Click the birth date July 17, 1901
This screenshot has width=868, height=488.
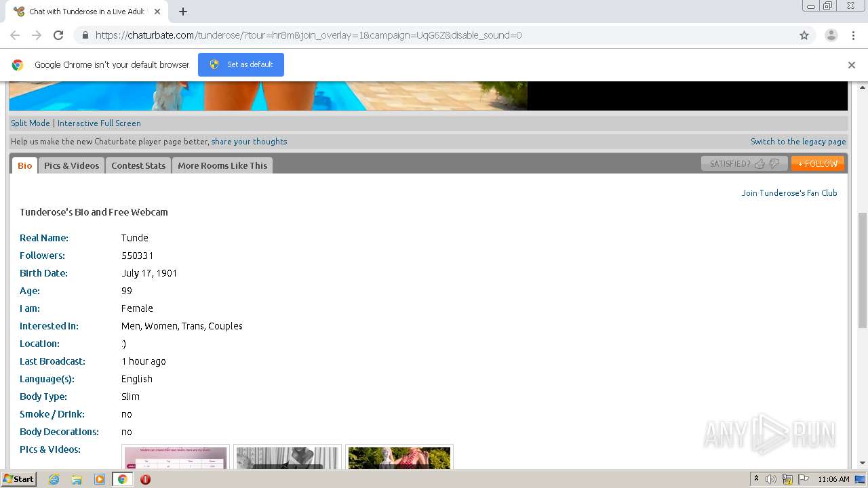point(149,273)
